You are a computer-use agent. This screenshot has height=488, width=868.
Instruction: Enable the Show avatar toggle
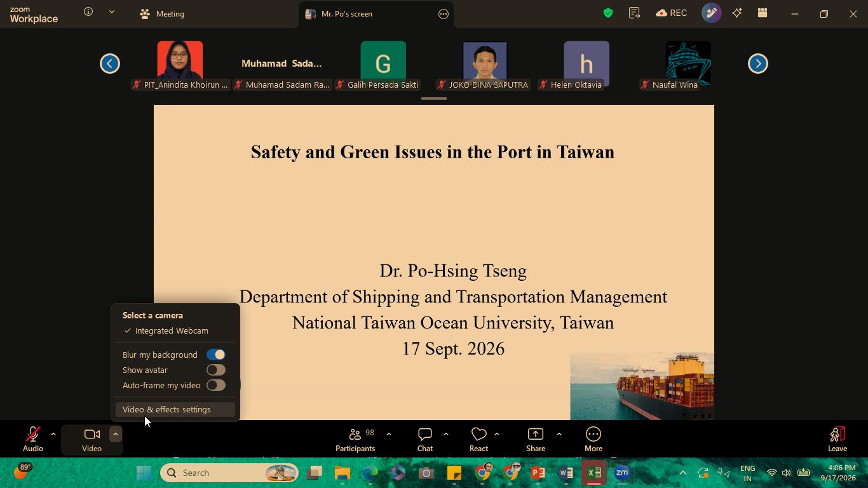[216, 370]
